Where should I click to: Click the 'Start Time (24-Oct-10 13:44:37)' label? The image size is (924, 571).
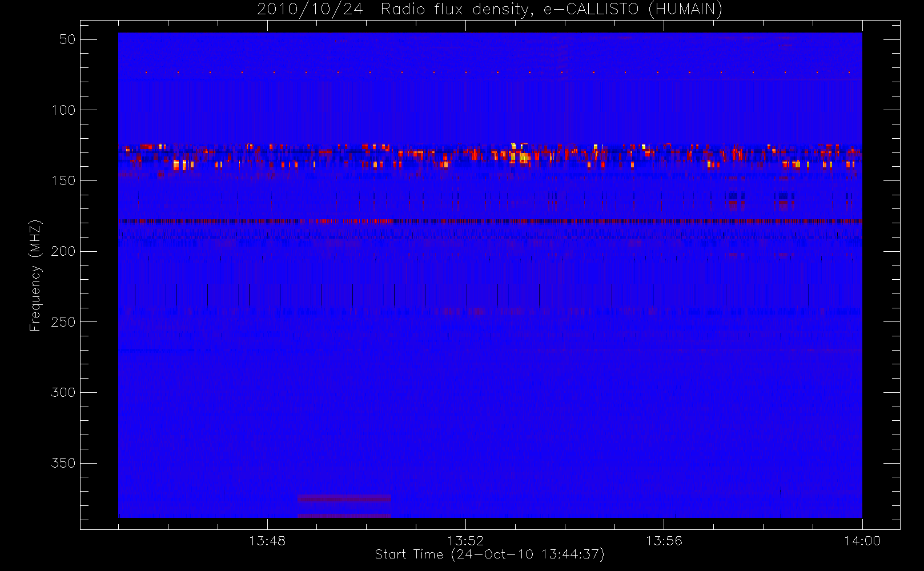click(489, 554)
